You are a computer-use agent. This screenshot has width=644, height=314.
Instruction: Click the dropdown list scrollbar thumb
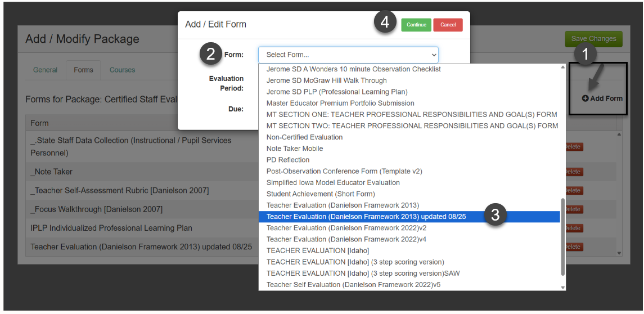(563, 236)
